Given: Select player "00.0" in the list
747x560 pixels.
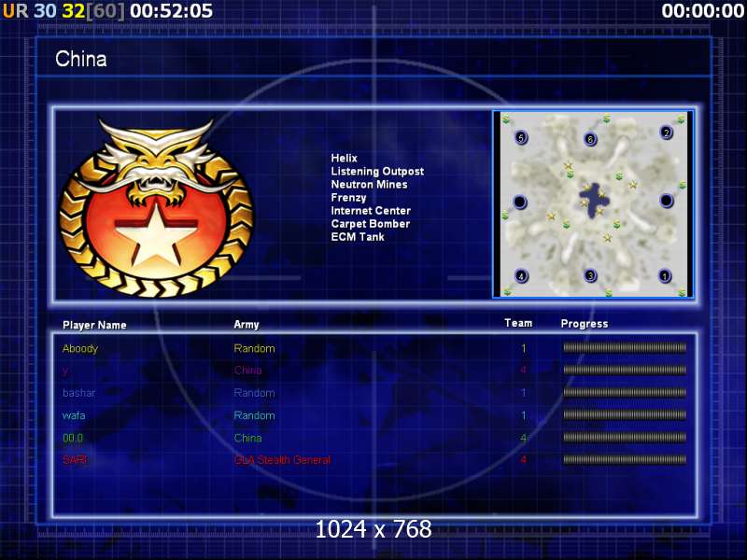Looking at the screenshot, I should click(x=73, y=438).
